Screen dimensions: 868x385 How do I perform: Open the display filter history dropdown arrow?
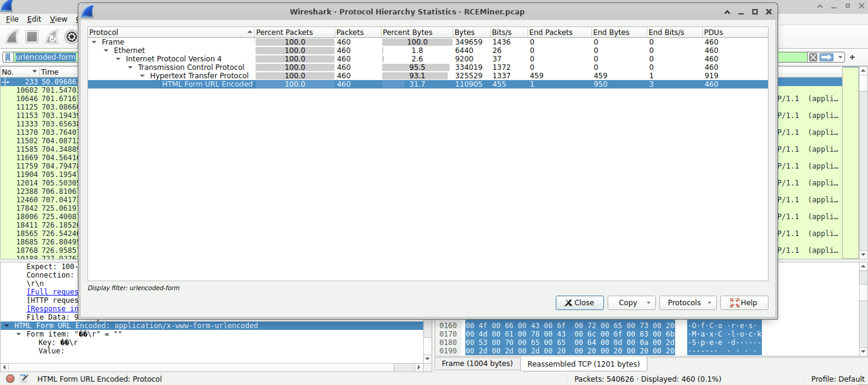pos(840,57)
